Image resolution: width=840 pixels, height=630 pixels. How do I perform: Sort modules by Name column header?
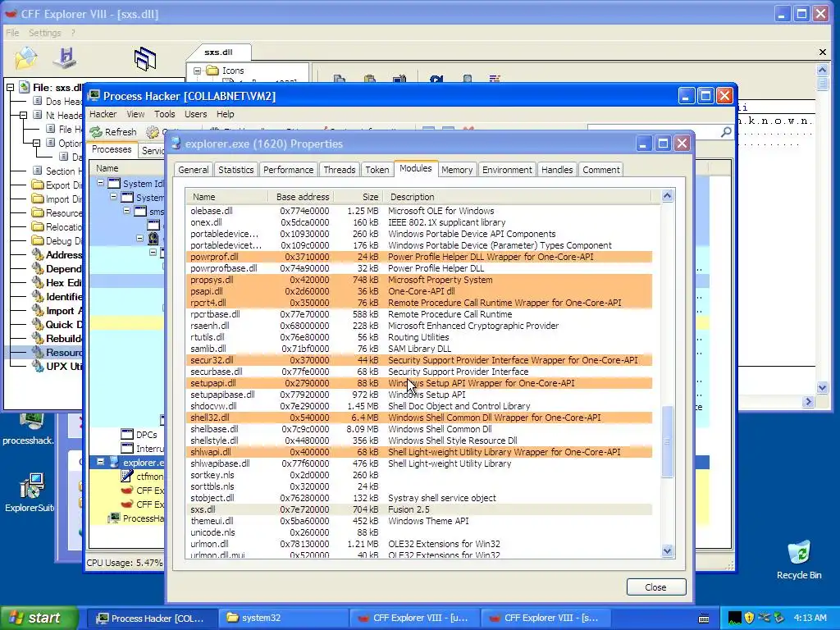point(226,197)
